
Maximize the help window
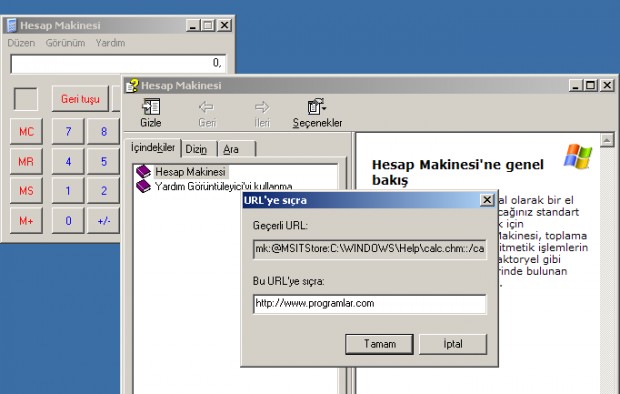click(591, 85)
